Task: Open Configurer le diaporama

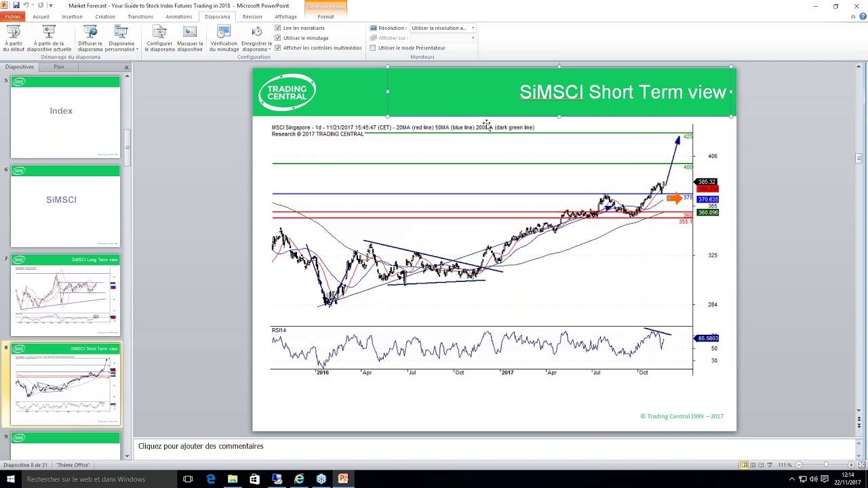Action: [x=159, y=39]
